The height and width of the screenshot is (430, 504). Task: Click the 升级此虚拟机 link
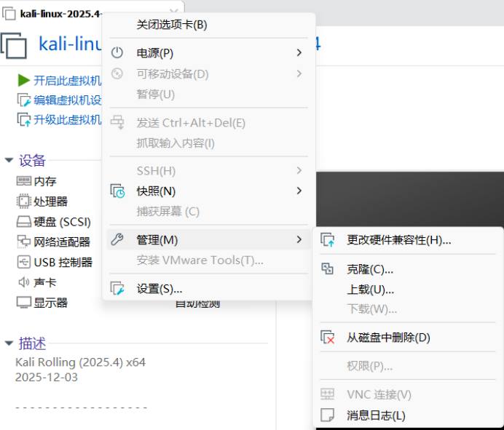(68, 120)
